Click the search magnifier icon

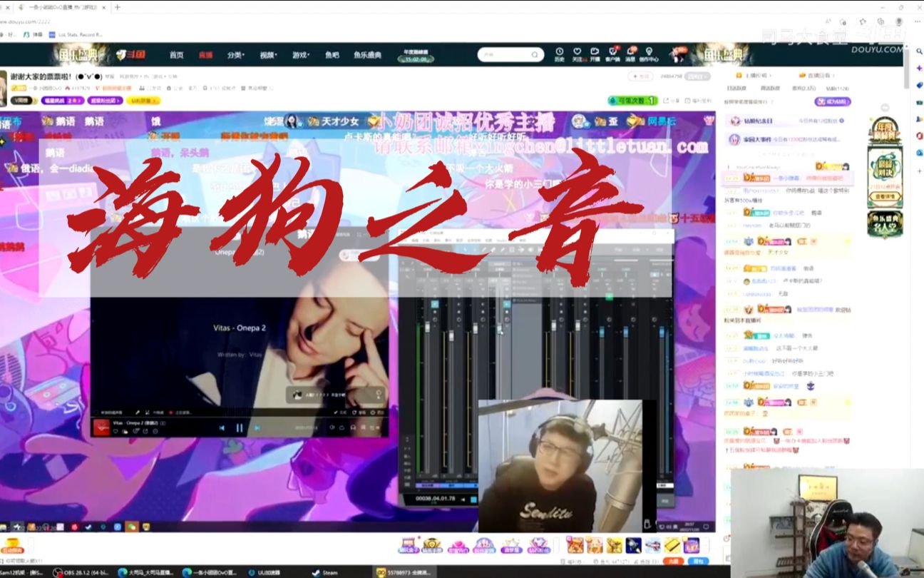tap(535, 54)
